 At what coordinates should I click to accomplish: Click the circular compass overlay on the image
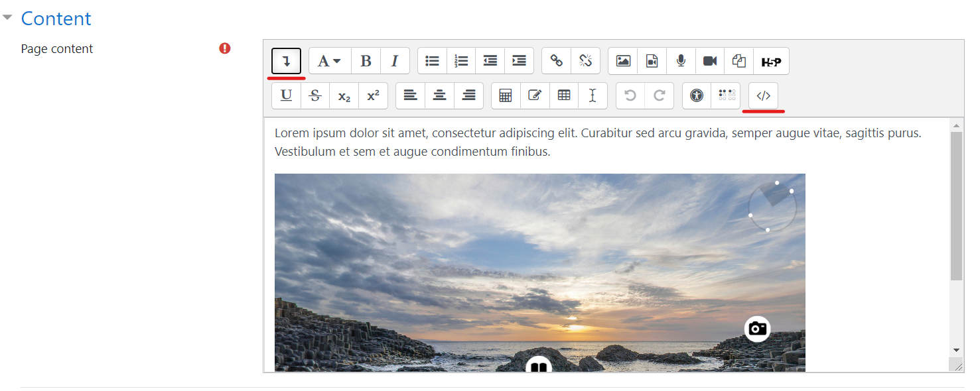coord(772,207)
